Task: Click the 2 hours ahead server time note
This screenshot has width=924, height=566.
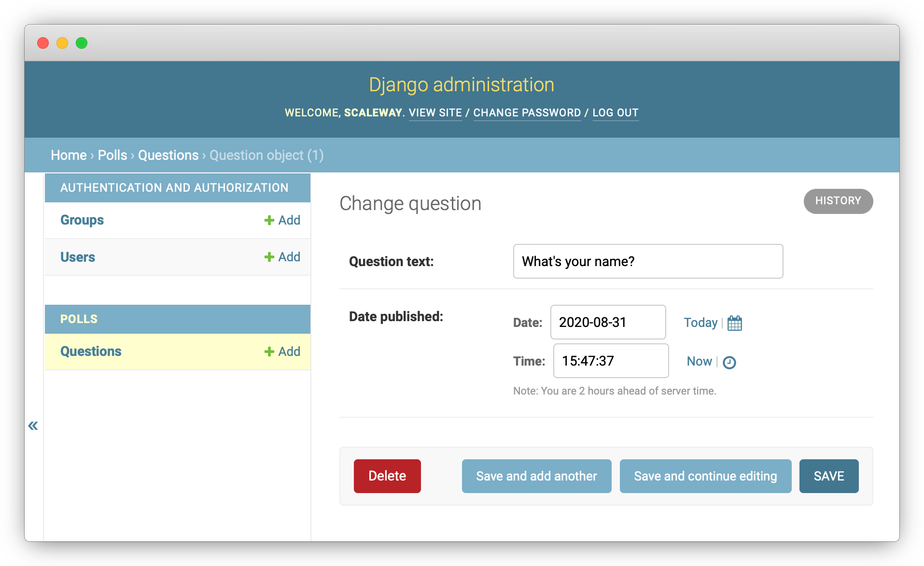Action: point(615,391)
